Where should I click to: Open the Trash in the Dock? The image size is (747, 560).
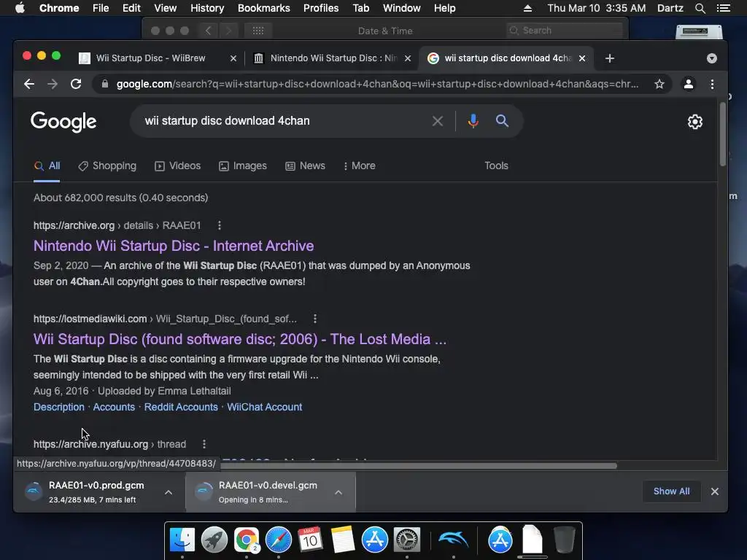(565, 540)
